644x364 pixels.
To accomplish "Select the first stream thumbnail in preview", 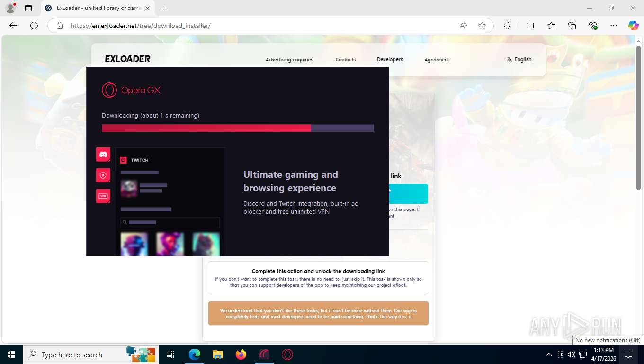I will [134, 244].
